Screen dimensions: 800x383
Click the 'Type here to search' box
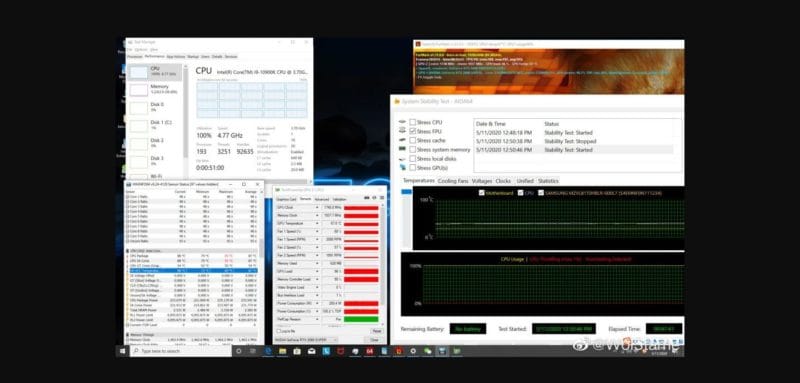point(181,351)
